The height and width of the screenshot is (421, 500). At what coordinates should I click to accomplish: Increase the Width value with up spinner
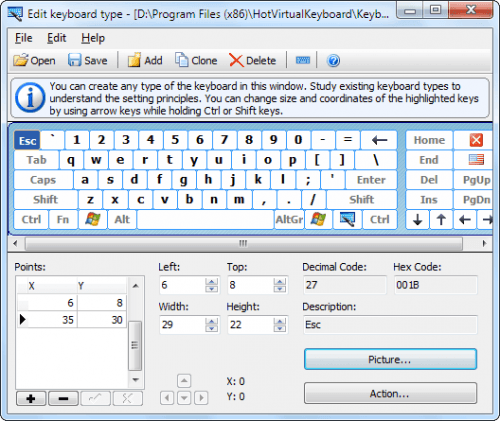[211, 322]
